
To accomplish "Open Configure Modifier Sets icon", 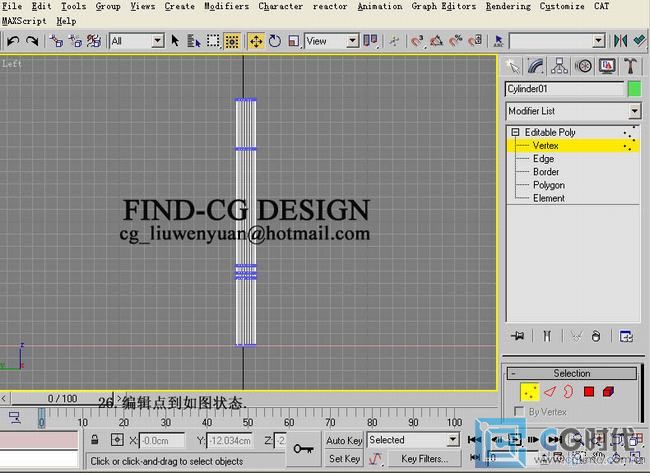I will pos(626,336).
